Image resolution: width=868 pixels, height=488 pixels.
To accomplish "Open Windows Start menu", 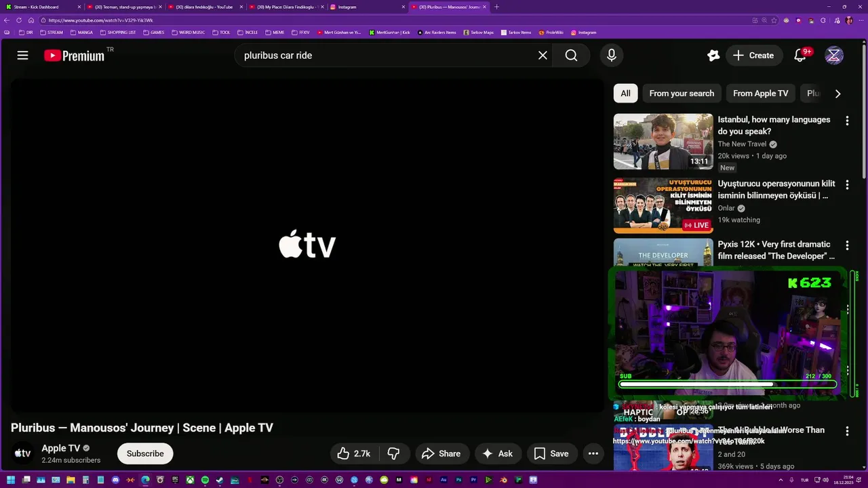I will (11, 481).
